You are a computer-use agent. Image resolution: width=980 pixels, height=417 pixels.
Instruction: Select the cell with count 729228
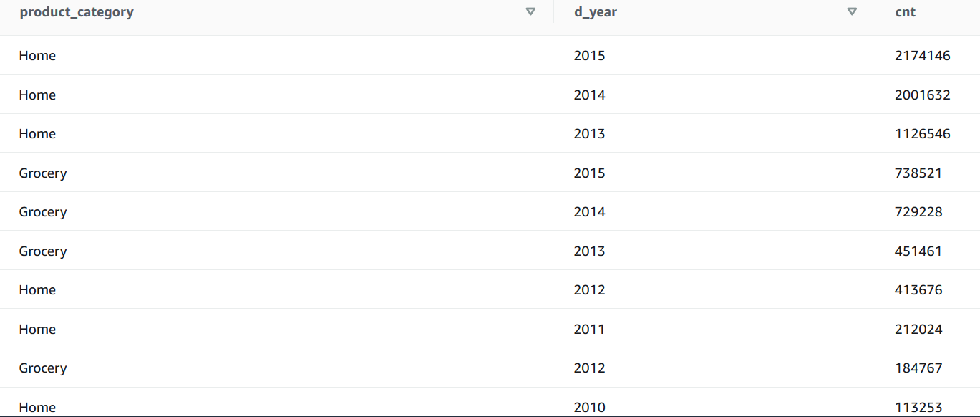click(x=918, y=212)
